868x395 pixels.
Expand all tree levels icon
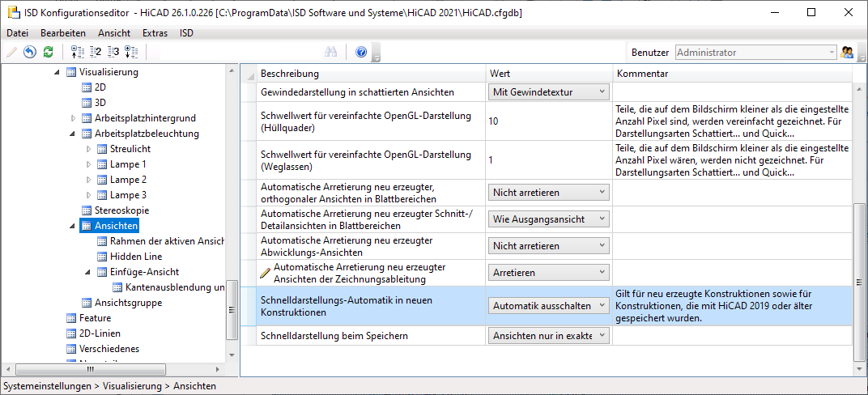point(131,52)
